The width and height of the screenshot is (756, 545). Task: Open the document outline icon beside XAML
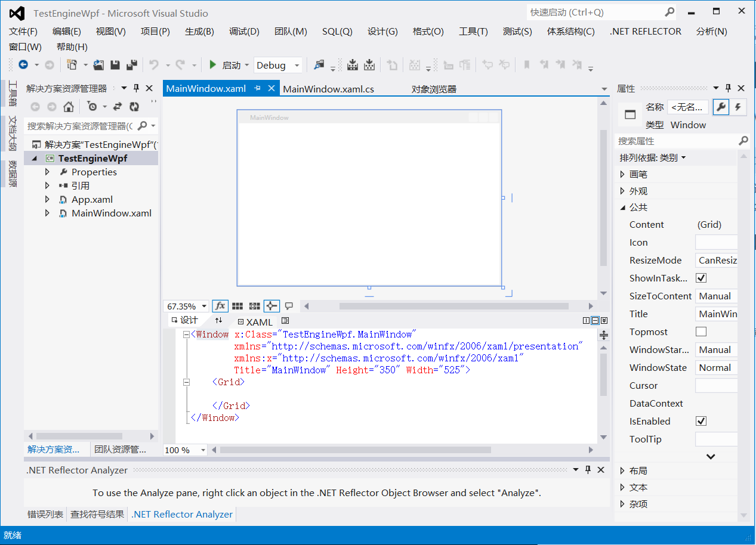tap(285, 321)
